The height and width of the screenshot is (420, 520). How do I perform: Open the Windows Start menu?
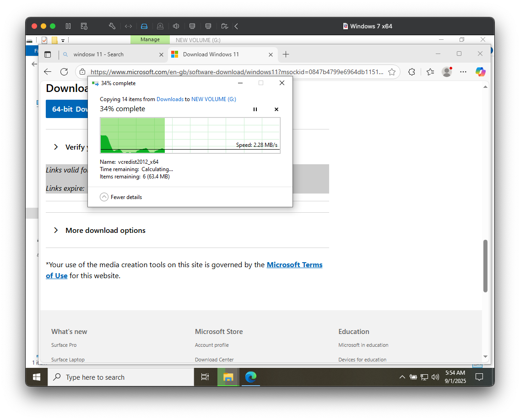[x=37, y=377]
